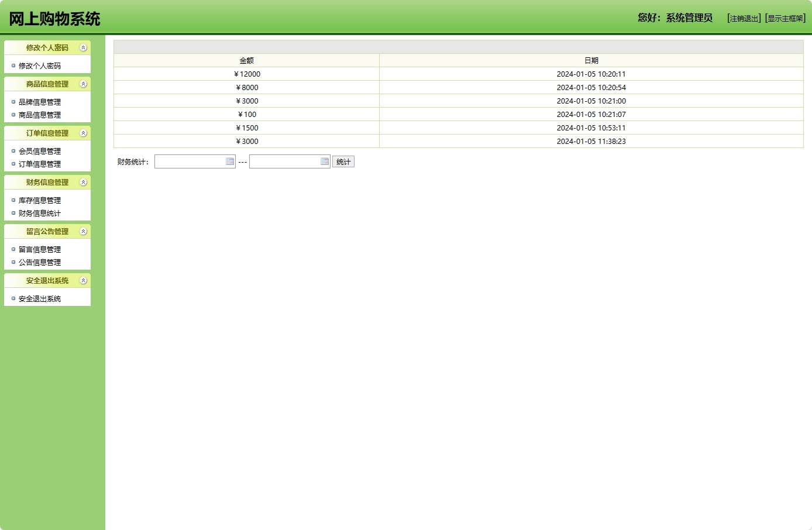Go to 品牌信息管理 in the sidebar
The image size is (812, 530).
pos(40,102)
